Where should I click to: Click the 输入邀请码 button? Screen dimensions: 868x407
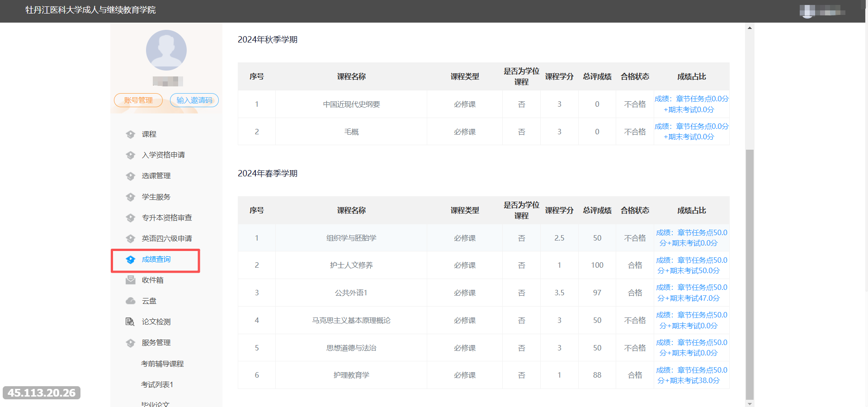(194, 100)
